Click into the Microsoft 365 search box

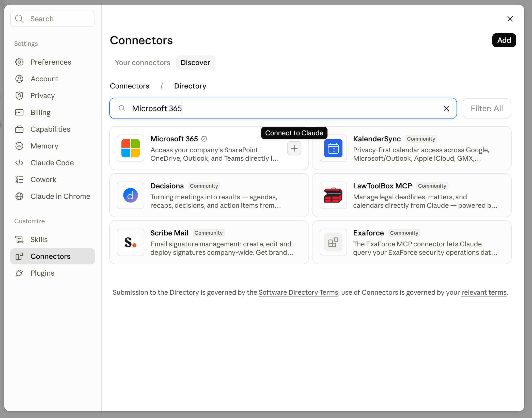(283, 108)
